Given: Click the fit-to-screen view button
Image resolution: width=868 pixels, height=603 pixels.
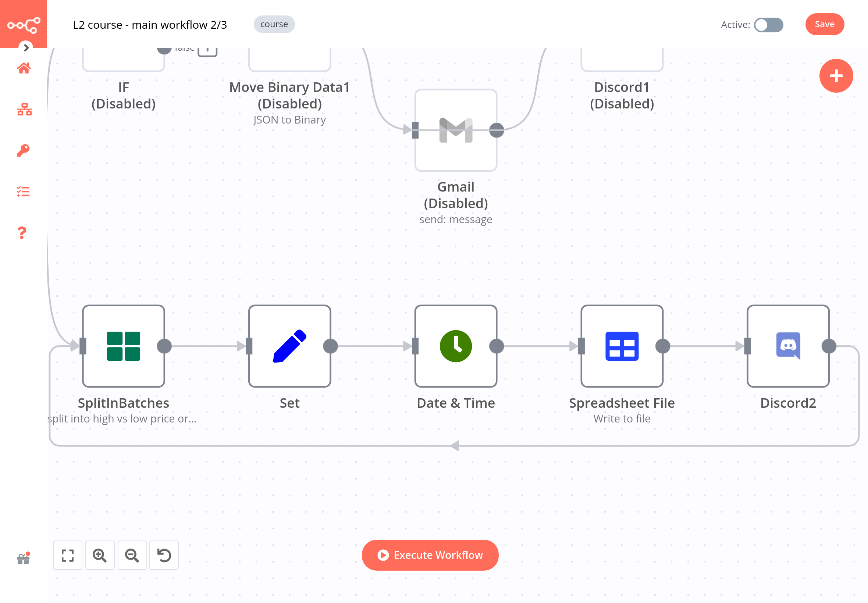Looking at the screenshot, I should [x=67, y=555].
